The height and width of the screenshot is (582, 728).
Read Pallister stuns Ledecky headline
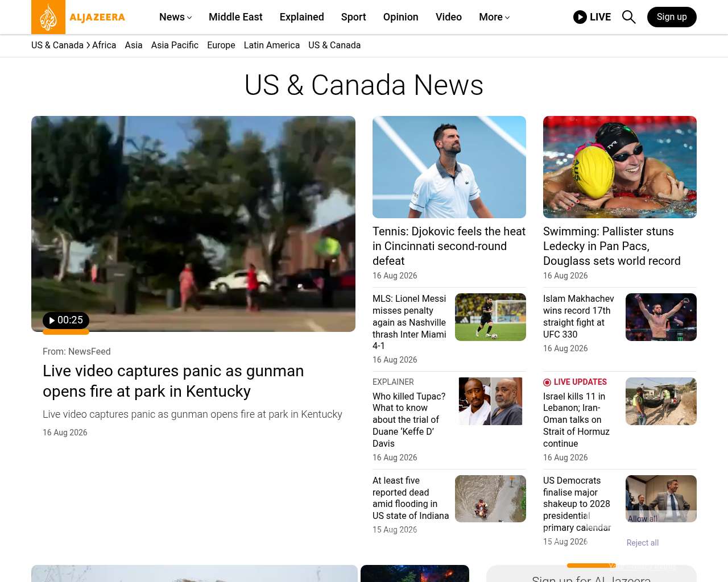pyautogui.click(x=612, y=246)
